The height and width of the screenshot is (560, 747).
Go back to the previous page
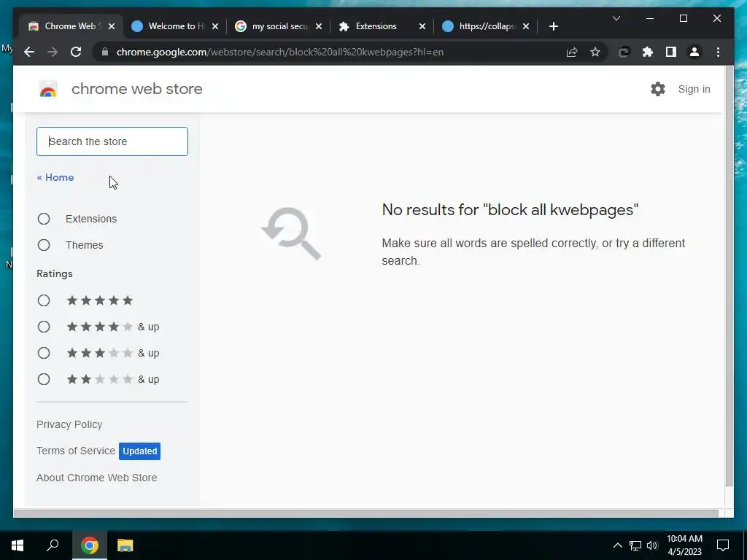tap(29, 52)
